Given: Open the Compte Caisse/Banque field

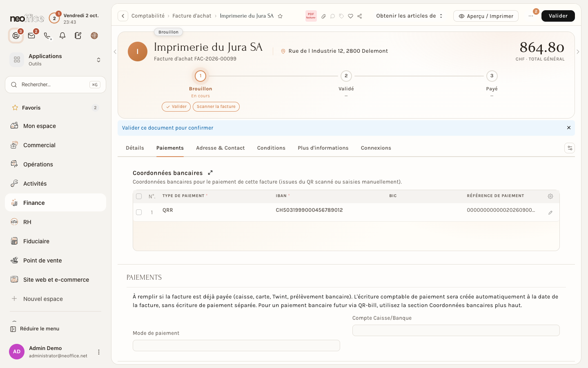Looking at the screenshot, I should coord(456,330).
